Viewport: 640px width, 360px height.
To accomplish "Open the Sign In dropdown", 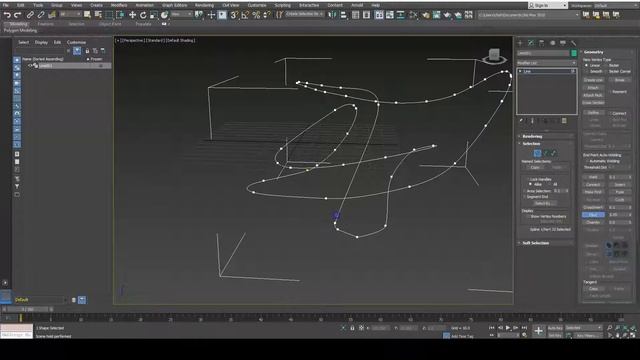I will [548, 5].
